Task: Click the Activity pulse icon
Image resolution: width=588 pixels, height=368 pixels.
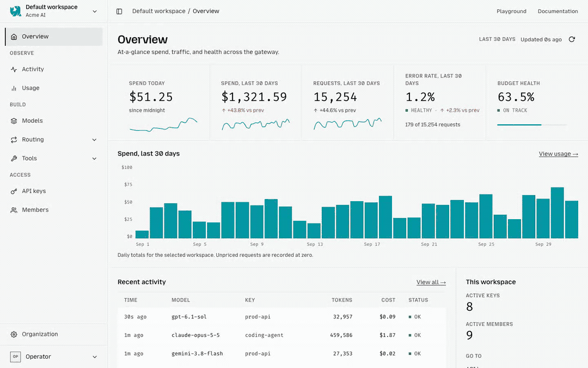Action: (14, 69)
